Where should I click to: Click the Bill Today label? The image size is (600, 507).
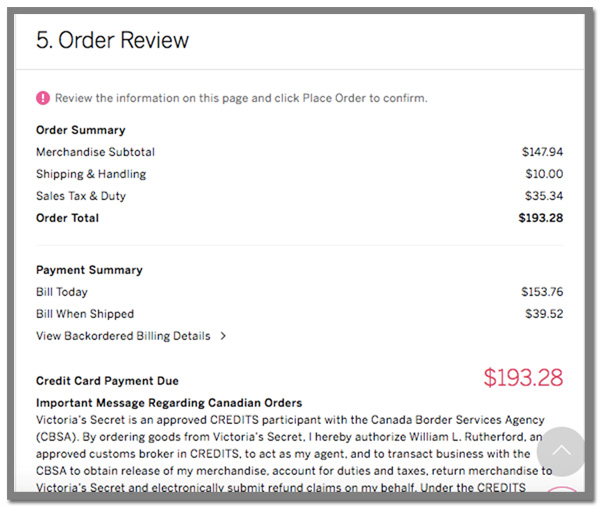click(x=62, y=292)
